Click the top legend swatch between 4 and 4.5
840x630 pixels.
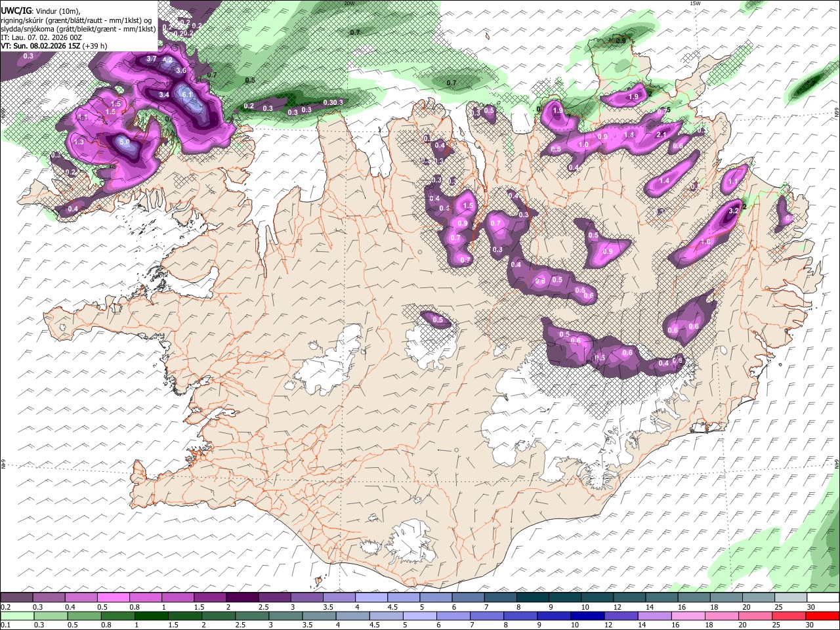371,598
